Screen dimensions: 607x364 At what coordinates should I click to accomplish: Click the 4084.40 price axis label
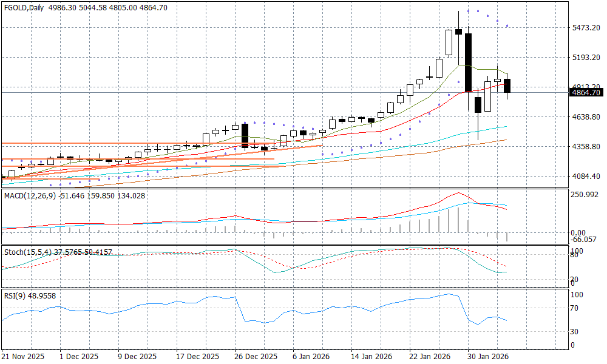point(586,177)
